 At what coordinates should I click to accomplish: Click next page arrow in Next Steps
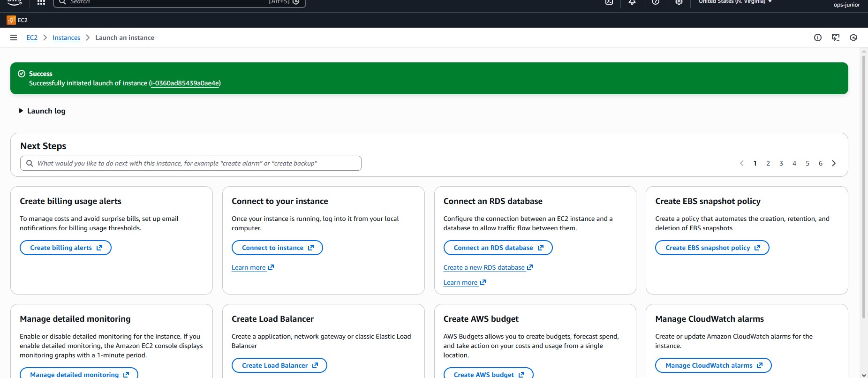834,163
